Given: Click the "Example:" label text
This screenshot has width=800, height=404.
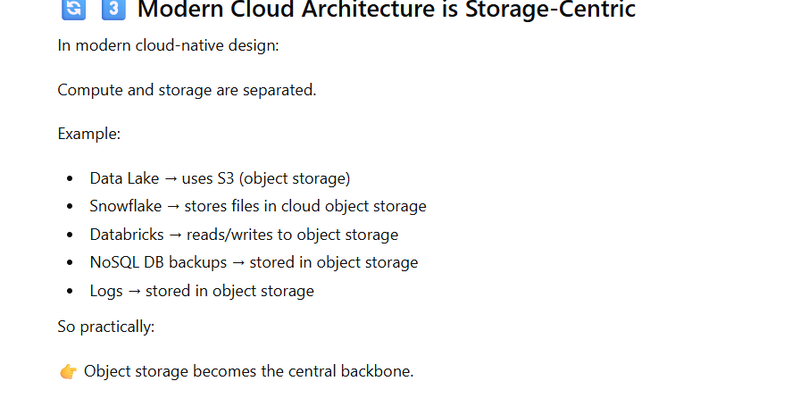Looking at the screenshot, I should pos(89,134).
